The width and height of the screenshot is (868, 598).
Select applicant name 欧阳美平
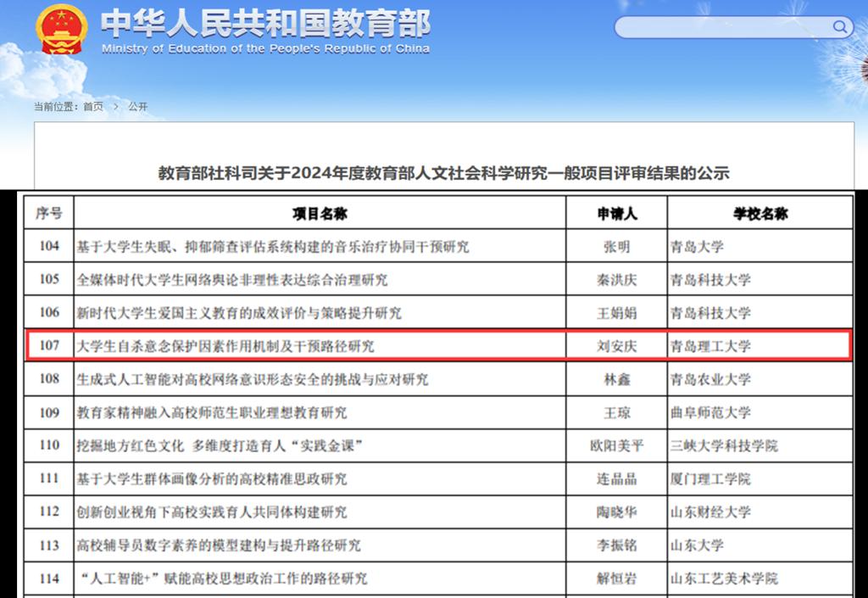click(x=616, y=445)
